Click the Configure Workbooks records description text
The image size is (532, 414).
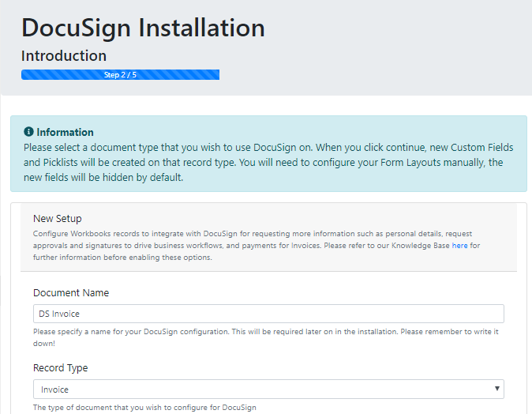257,245
